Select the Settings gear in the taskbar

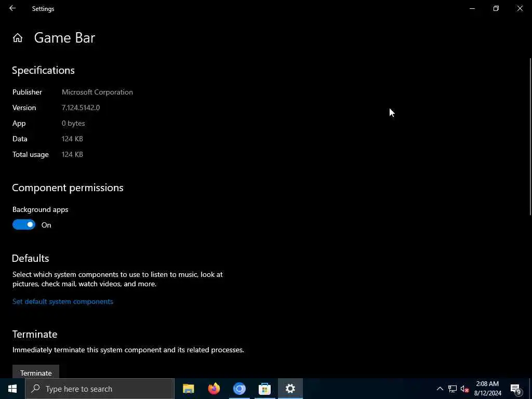290,389
